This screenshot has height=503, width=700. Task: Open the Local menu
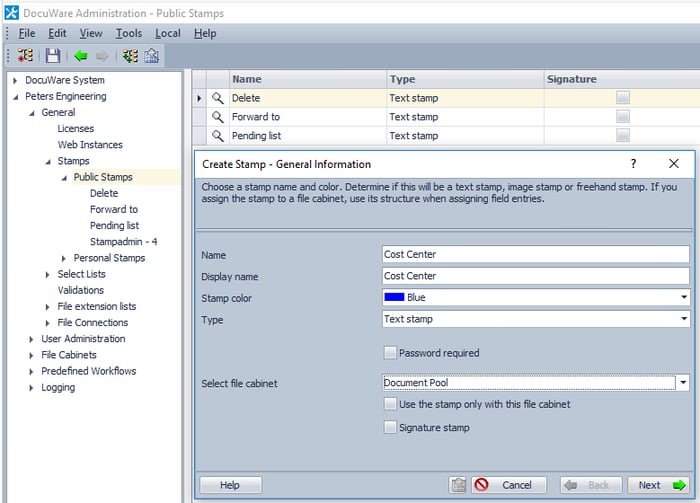pos(167,33)
